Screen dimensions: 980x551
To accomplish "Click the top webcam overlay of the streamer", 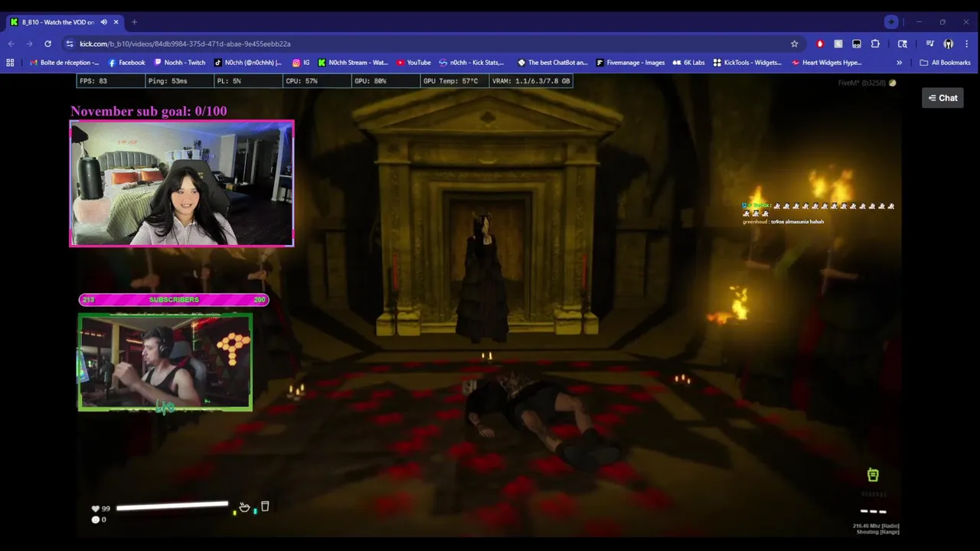I will [x=181, y=184].
